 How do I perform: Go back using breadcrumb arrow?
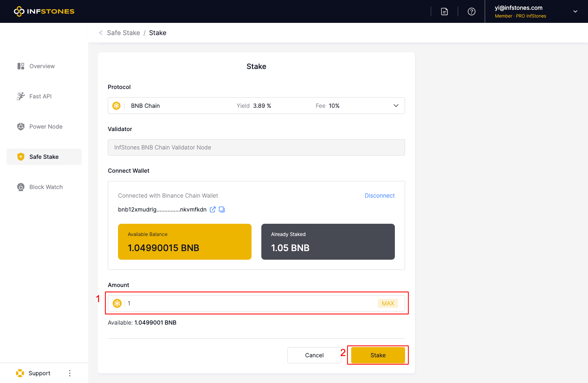coord(101,33)
